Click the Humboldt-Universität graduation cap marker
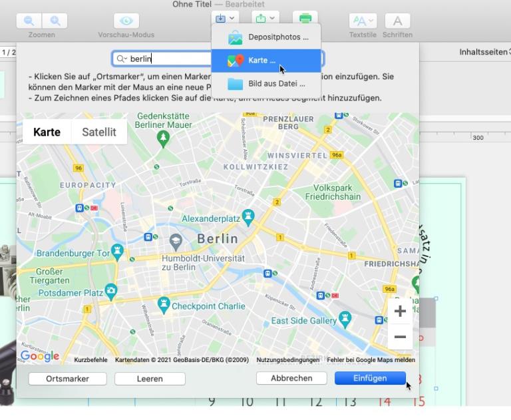 click(176, 242)
